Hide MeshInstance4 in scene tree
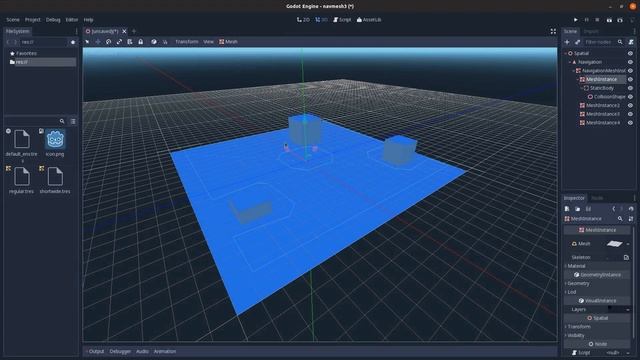The height and width of the screenshot is (360, 640). pos(630,122)
